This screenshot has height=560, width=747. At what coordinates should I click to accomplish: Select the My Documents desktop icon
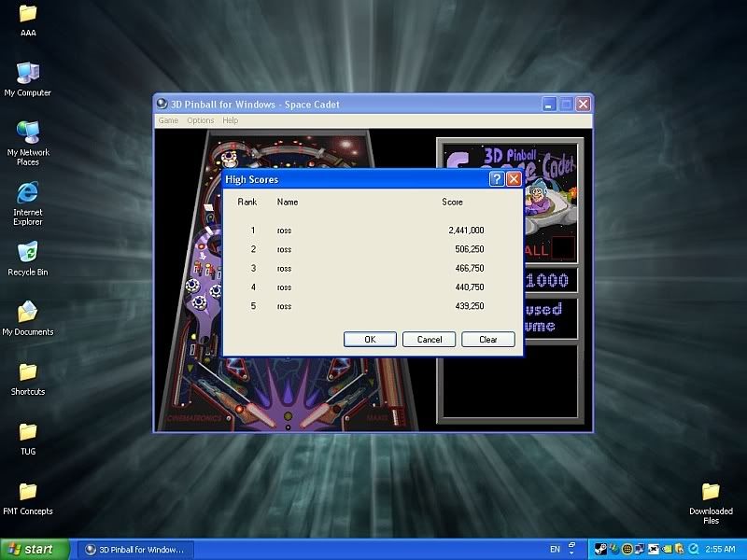pos(28,318)
